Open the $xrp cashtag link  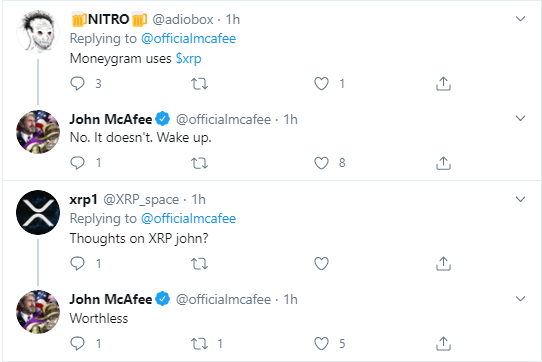[188, 58]
